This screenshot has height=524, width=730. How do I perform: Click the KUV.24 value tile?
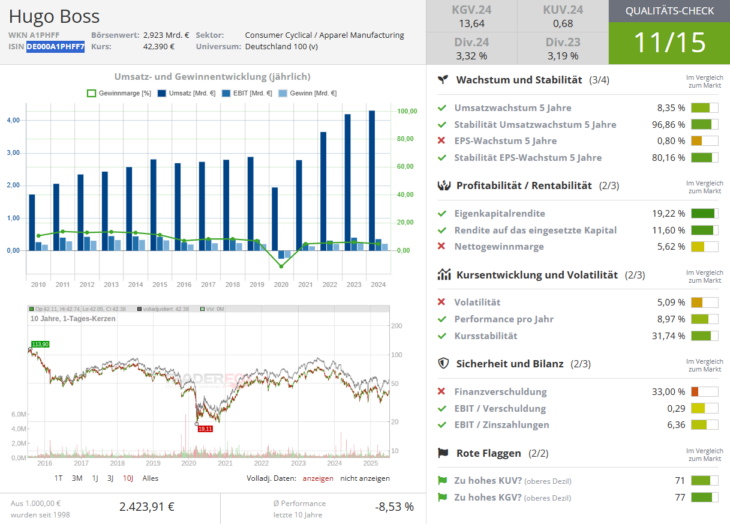click(x=563, y=16)
